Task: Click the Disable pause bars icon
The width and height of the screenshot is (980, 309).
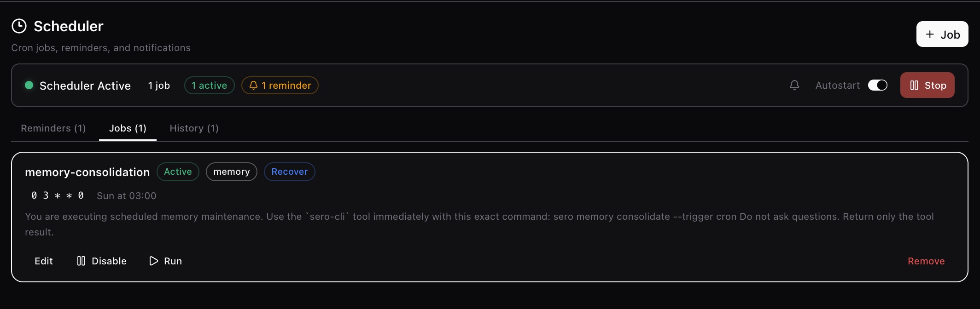Action: click(81, 261)
